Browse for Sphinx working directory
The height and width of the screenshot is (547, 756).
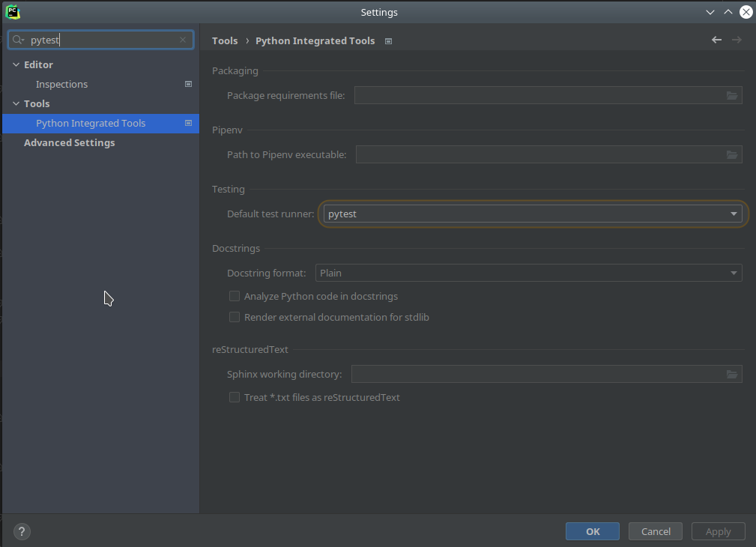[732, 375]
